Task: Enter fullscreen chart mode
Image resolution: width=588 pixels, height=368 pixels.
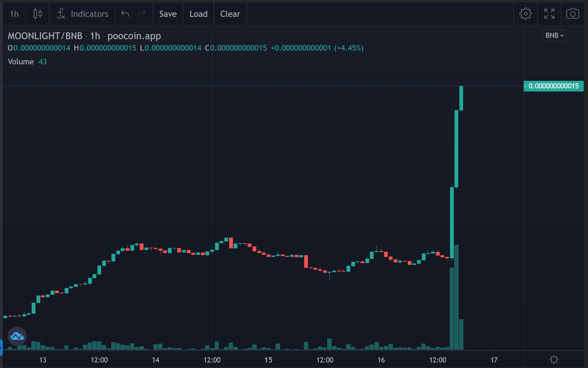Action: [549, 14]
